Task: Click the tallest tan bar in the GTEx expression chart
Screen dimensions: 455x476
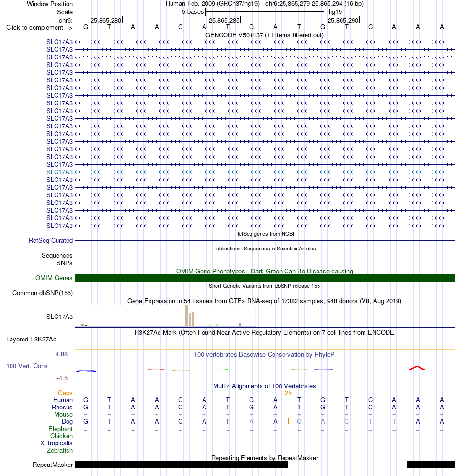Action: pyautogui.click(x=187, y=316)
